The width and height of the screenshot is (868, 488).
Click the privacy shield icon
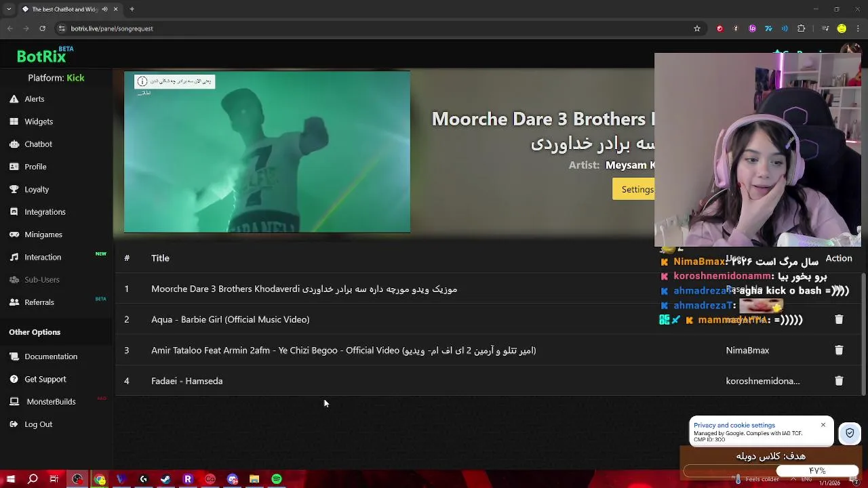pyautogui.click(x=850, y=433)
